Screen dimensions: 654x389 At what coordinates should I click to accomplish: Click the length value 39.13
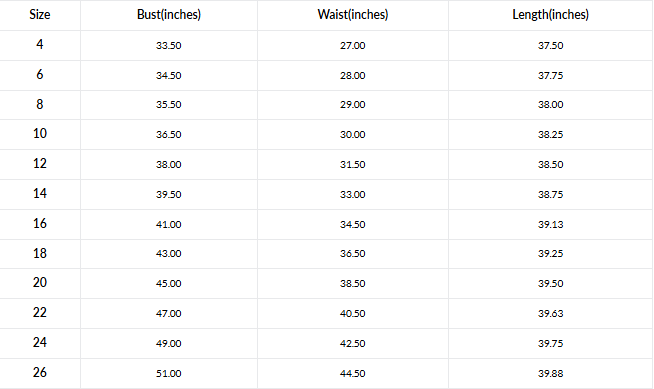point(551,224)
